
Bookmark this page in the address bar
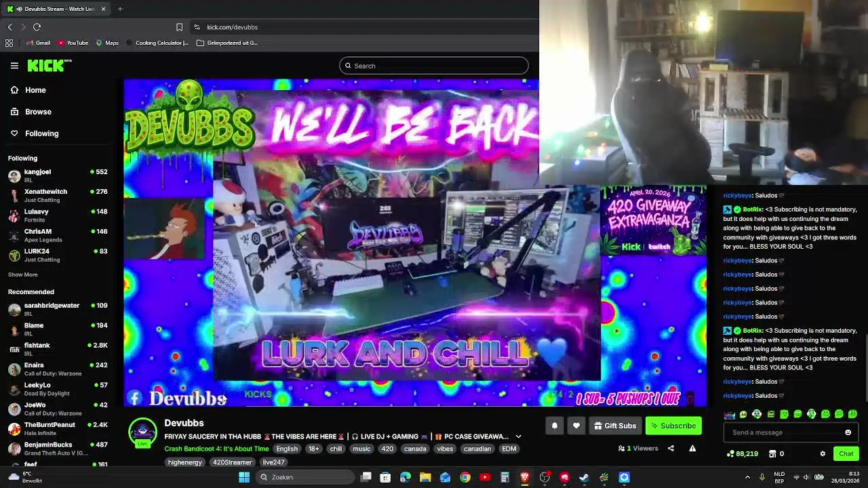click(179, 27)
